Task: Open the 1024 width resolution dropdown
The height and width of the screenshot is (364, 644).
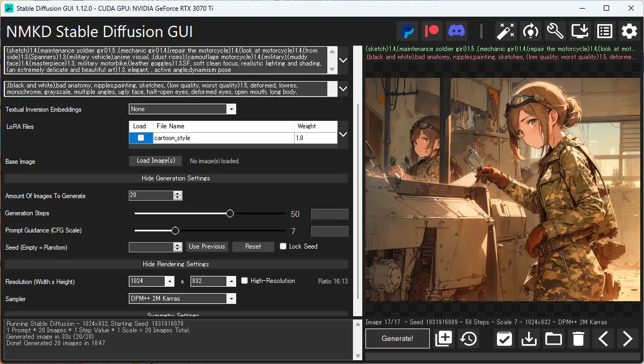Action: [152, 281]
